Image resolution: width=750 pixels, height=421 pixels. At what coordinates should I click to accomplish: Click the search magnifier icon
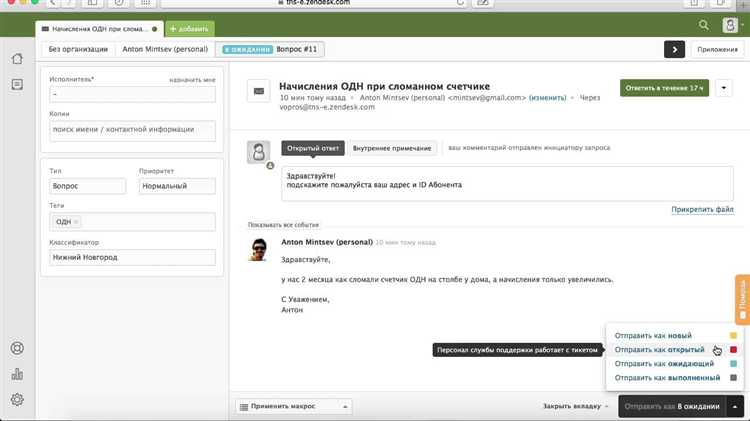704,25
